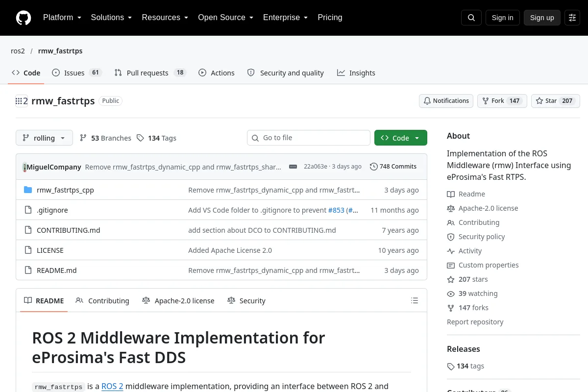588x392 pixels.
Task: Select the Code repository tab
Action: 26,73
